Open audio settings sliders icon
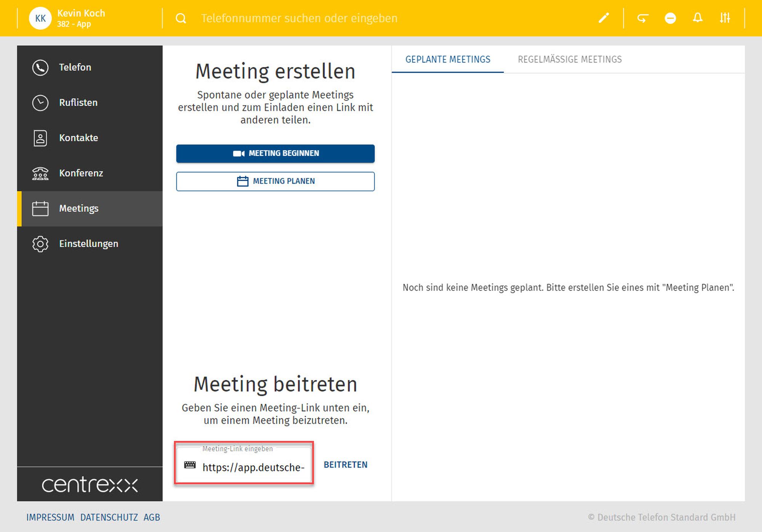This screenshot has height=532, width=762. pyautogui.click(x=725, y=18)
